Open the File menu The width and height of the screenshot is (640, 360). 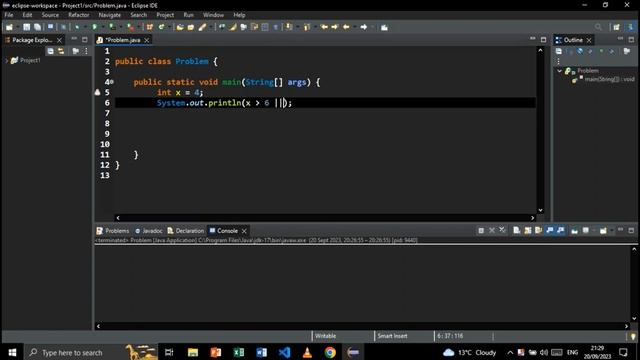click(9, 15)
